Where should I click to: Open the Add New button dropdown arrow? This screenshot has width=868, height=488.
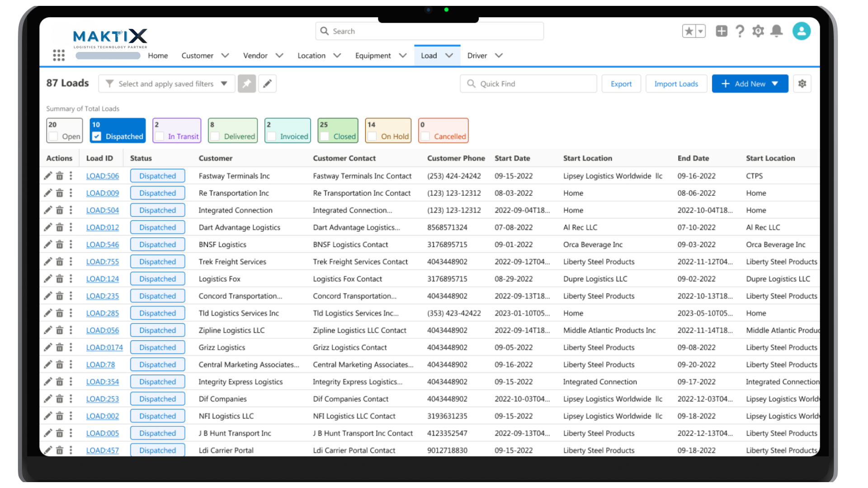pyautogui.click(x=775, y=84)
